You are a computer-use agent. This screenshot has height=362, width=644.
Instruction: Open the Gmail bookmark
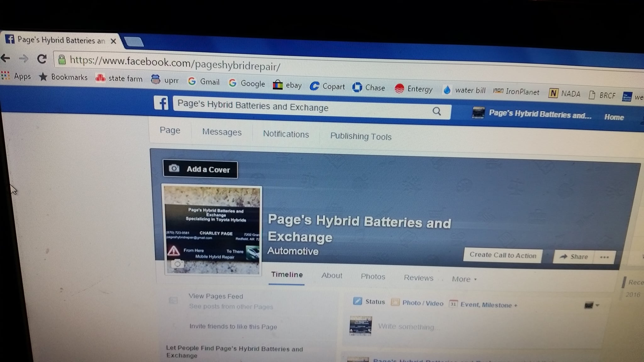[x=203, y=82]
